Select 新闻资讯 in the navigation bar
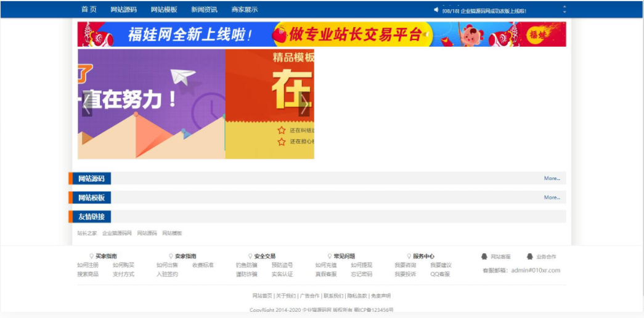Screen dimensions: 644x318 (204, 10)
